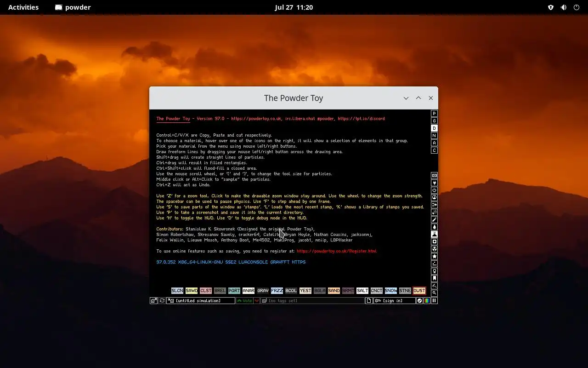
Task: Select the Powders category with pile icon
Action: 434,234
